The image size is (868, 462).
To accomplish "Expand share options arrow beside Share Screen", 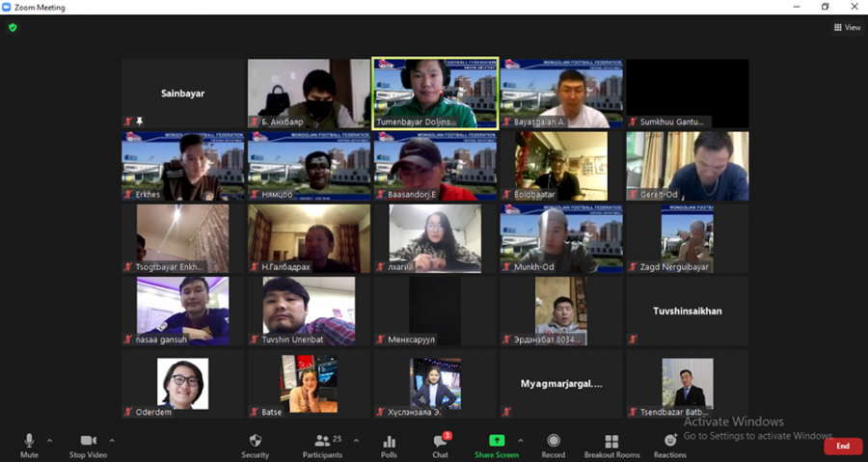I will tap(521, 441).
